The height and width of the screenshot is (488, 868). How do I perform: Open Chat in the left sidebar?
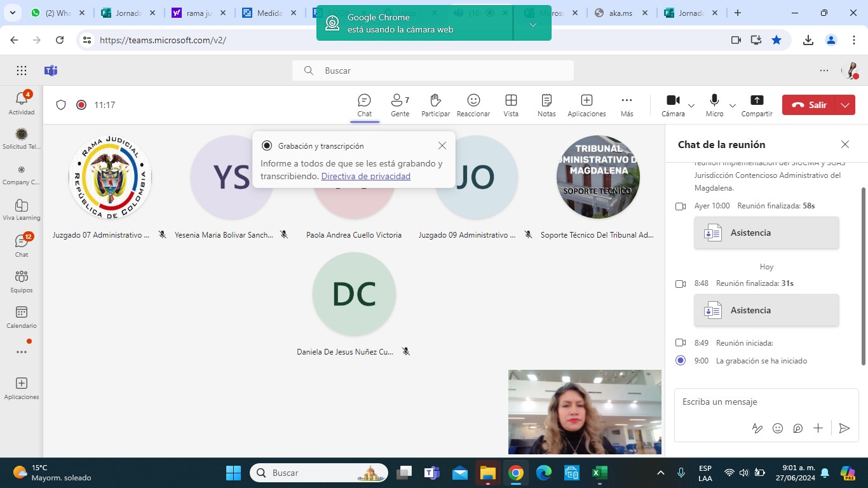click(22, 246)
